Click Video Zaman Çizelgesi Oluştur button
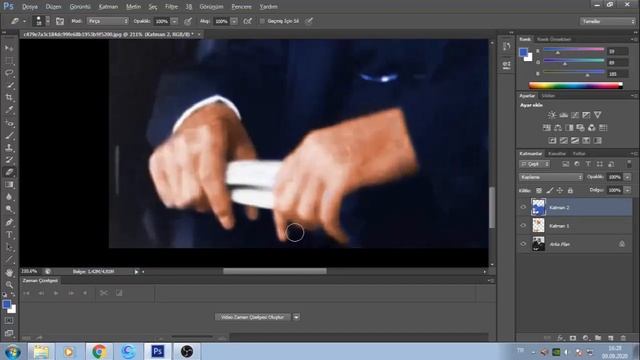The width and height of the screenshot is (640, 360). pos(253,317)
